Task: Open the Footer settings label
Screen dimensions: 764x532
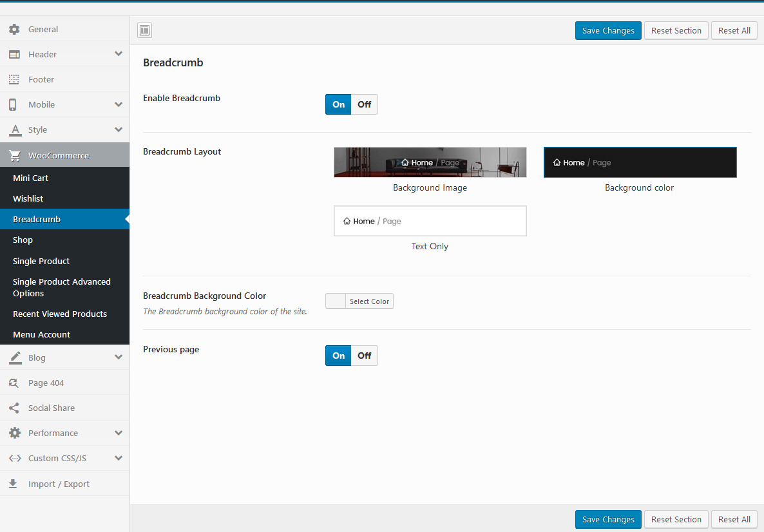Action: click(x=41, y=79)
